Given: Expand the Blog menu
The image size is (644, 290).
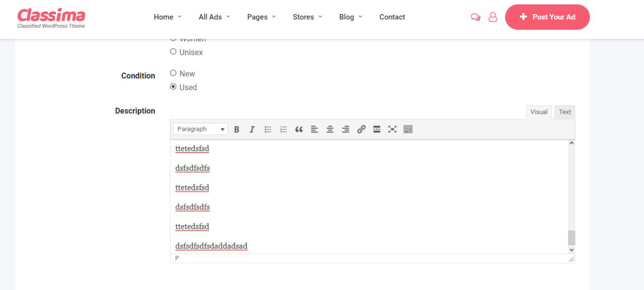Looking at the screenshot, I should [x=351, y=17].
